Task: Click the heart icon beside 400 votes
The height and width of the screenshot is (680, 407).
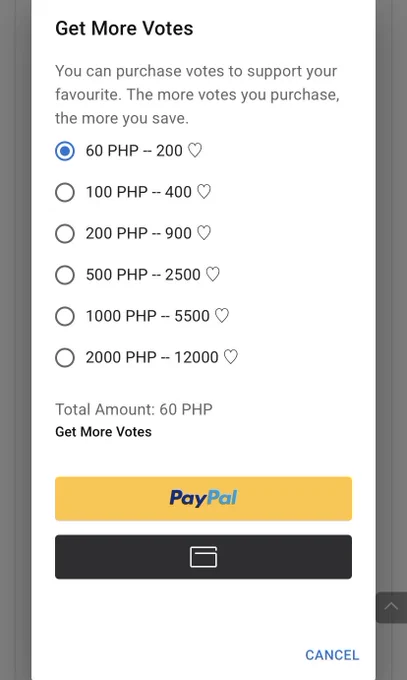Action: [204, 192]
